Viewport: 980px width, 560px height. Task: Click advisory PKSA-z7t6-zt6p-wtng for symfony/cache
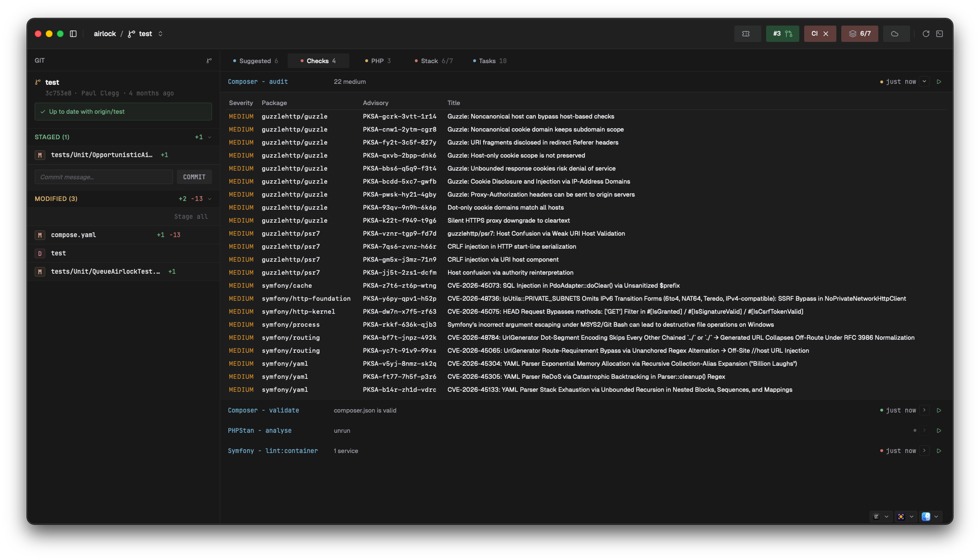coord(399,286)
